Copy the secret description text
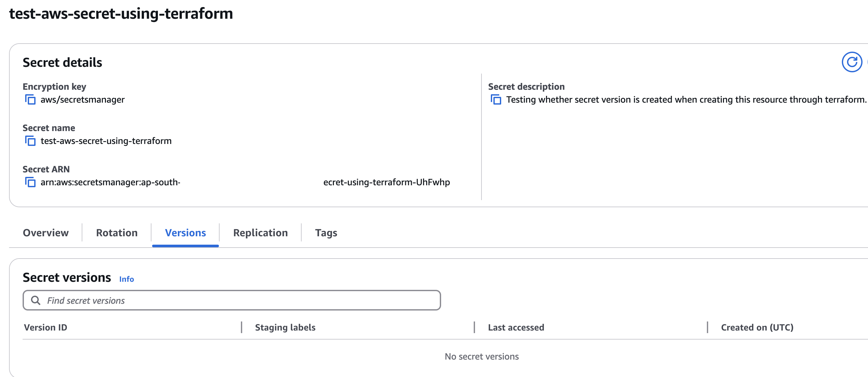The width and height of the screenshot is (868, 377). [496, 100]
